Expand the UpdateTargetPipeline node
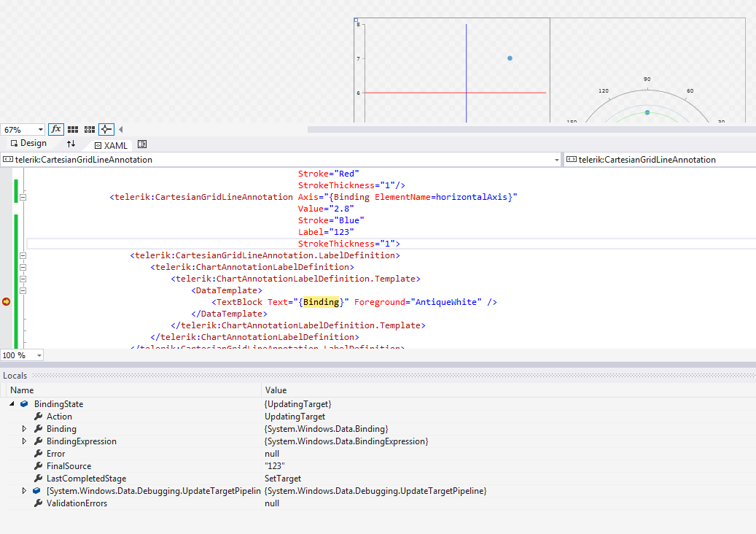Viewport: 756px width, 534px height. tap(24, 490)
